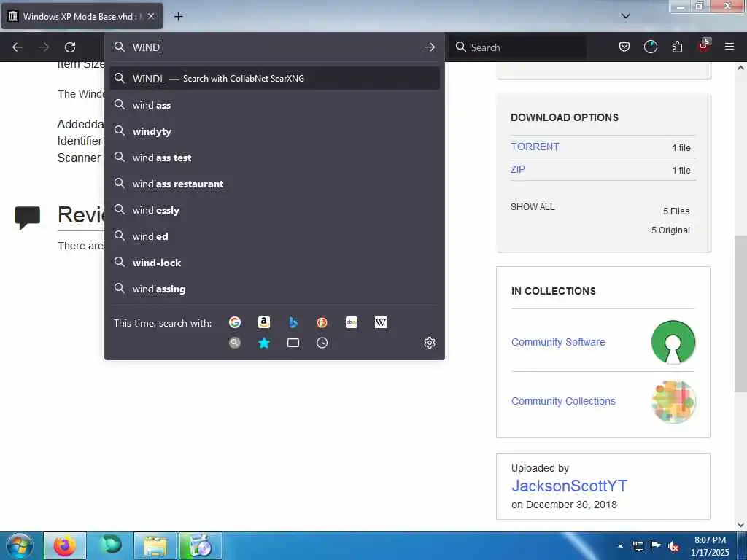
Task: Open the Windows Start menu
Action: (x=20, y=545)
